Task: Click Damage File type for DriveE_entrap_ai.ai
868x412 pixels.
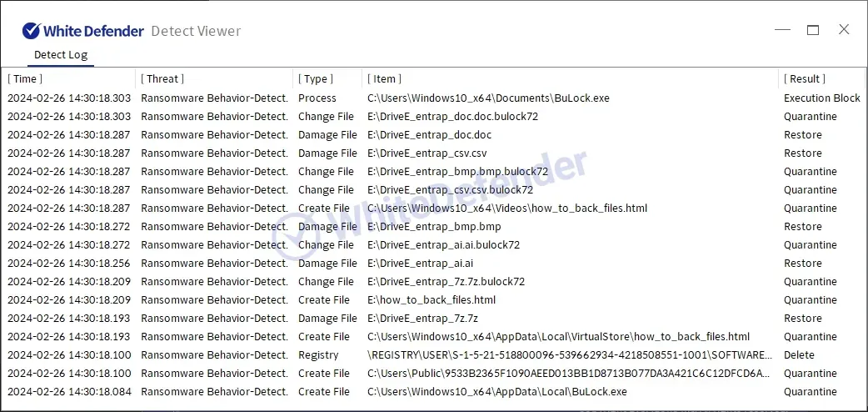Action: [x=327, y=263]
